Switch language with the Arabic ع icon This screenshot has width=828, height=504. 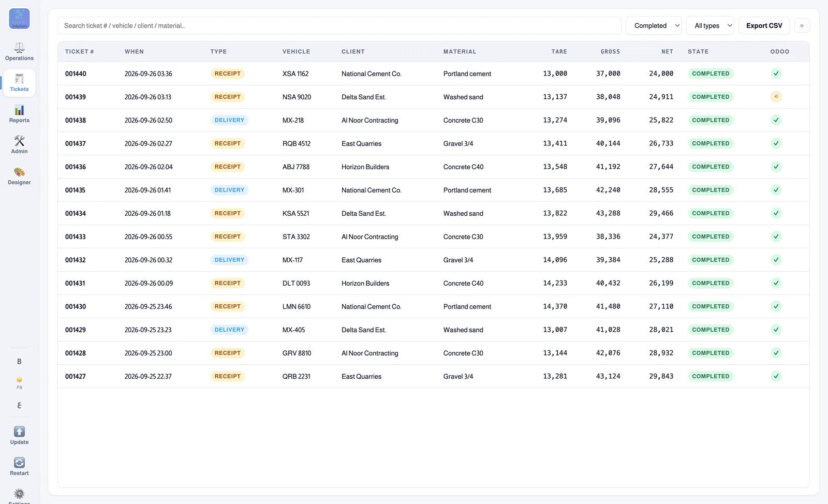pos(19,405)
